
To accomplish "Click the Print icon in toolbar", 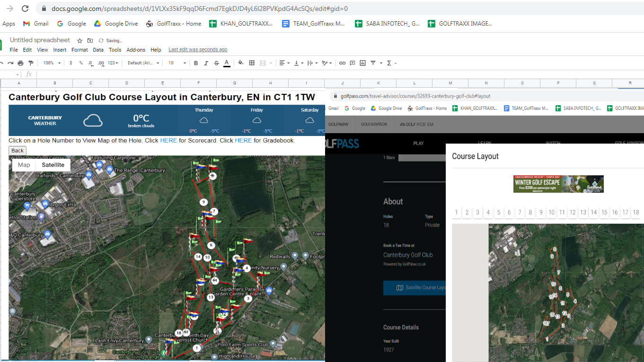I will [x=20, y=63].
